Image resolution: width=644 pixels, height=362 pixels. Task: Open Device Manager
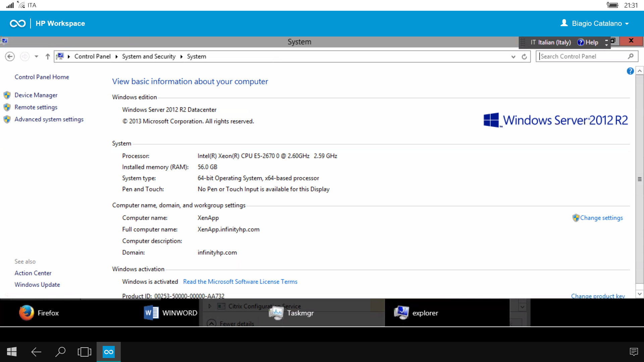[36, 95]
